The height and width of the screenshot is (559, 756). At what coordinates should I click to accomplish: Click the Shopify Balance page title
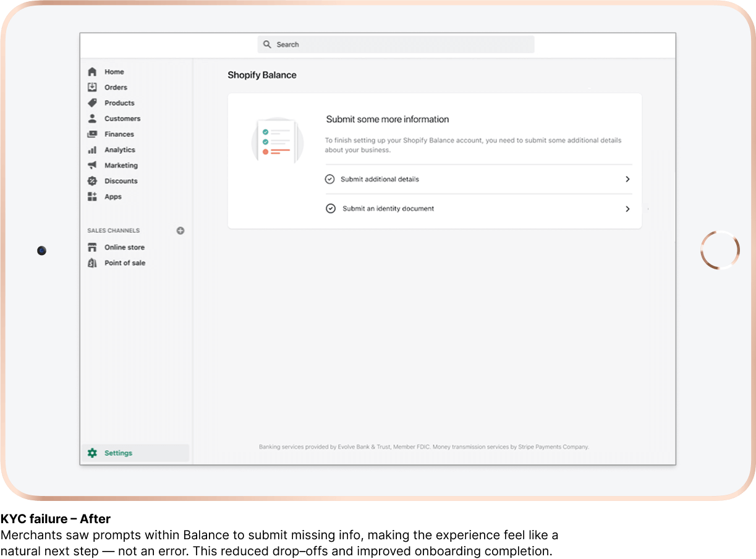[x=262, y=75]
